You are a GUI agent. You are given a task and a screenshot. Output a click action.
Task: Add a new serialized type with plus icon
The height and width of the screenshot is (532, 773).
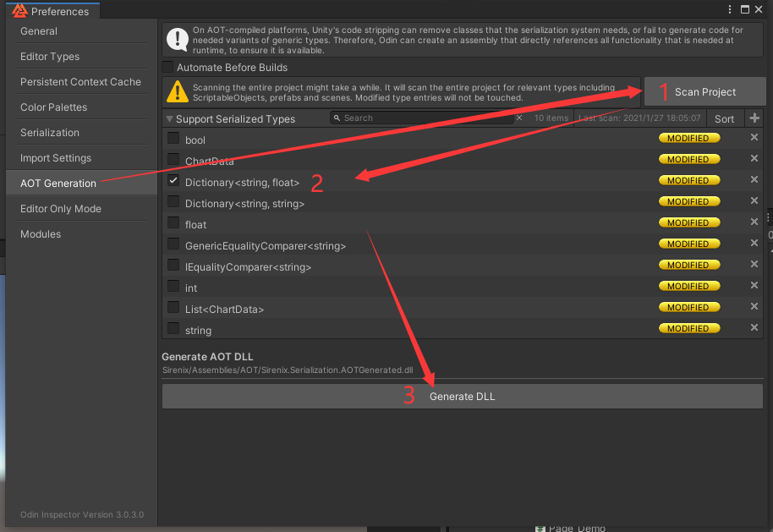[754, 118]
